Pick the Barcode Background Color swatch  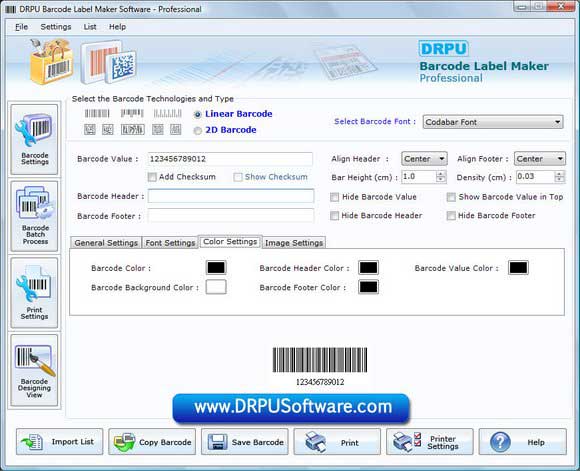[x=216, y=287]
